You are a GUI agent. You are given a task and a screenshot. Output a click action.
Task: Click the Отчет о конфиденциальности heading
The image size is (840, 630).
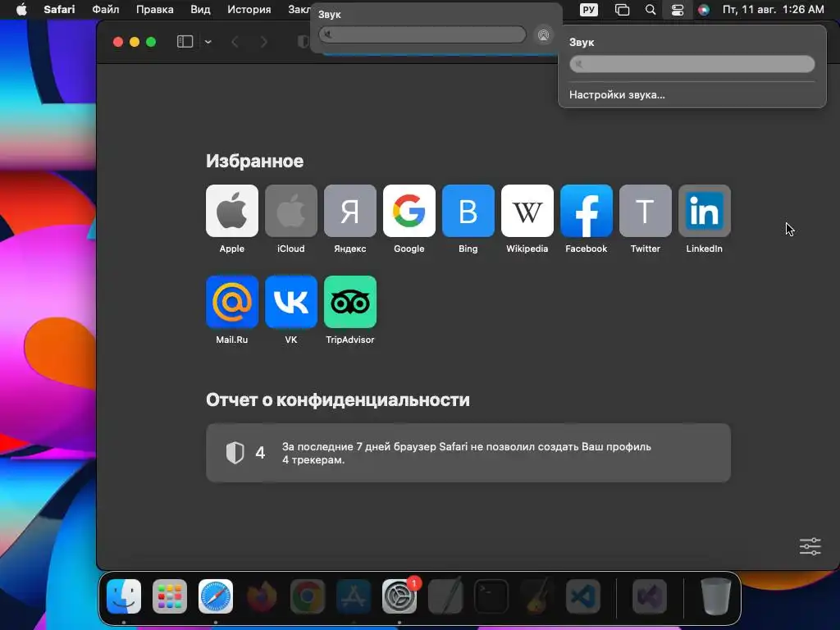click(x=337, y=399)
